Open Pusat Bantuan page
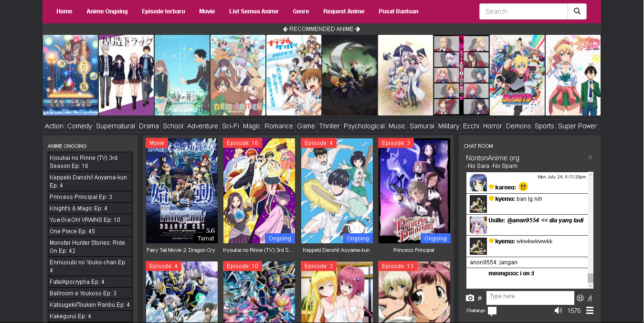 click(x=399, y=11)
